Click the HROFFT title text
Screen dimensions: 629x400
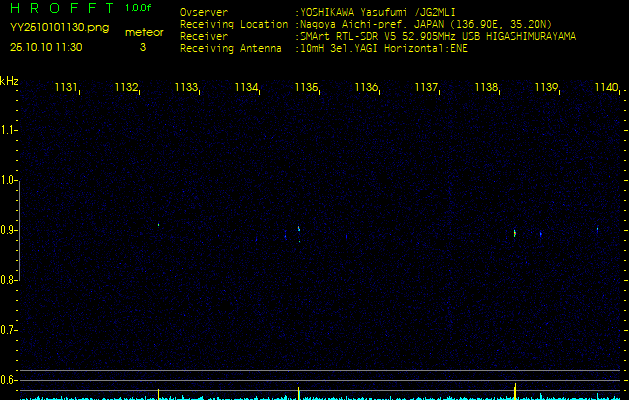click(62, 8)
